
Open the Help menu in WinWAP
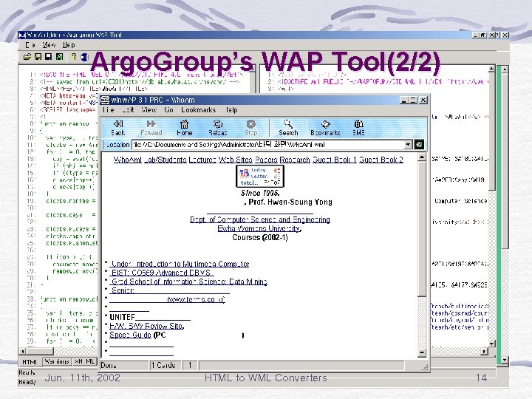[x=232, y=110]
